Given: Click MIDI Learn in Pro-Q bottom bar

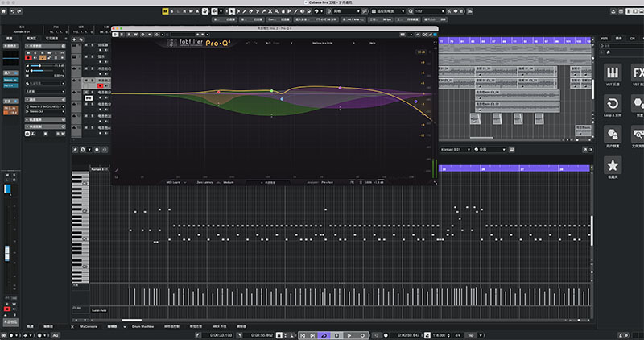Looking at the screenshot, I should pos(173,182).
